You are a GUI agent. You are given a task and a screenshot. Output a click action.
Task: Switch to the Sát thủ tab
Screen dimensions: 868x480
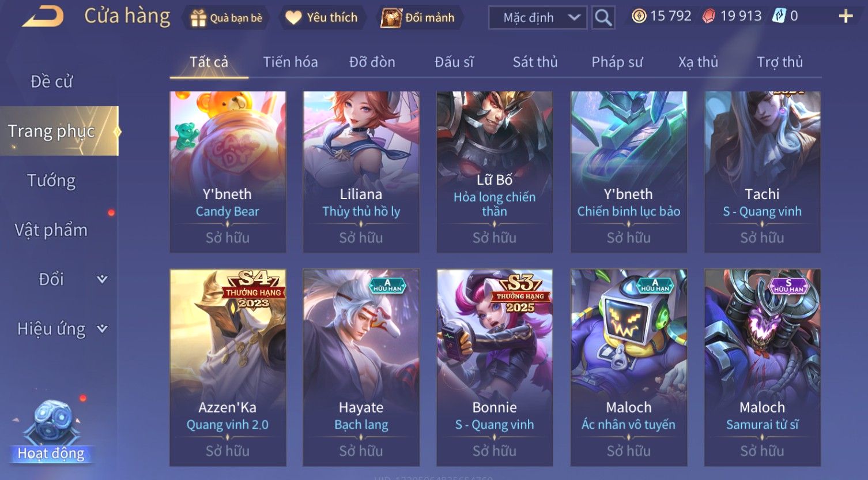(x=535, y=62)
